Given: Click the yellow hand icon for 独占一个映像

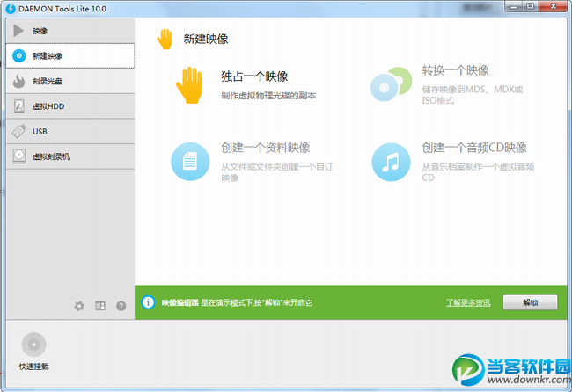Looking at the screenshot, I should 189,85.
